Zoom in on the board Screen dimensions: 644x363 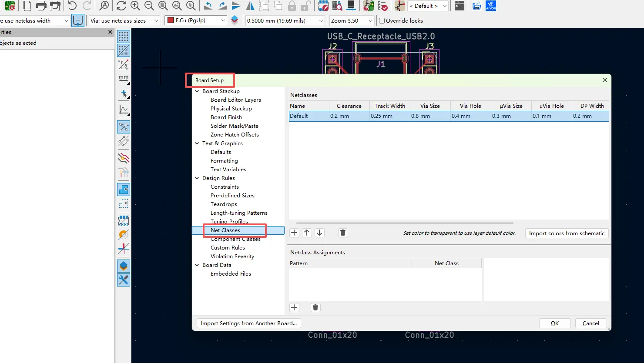tap(135, 6)
